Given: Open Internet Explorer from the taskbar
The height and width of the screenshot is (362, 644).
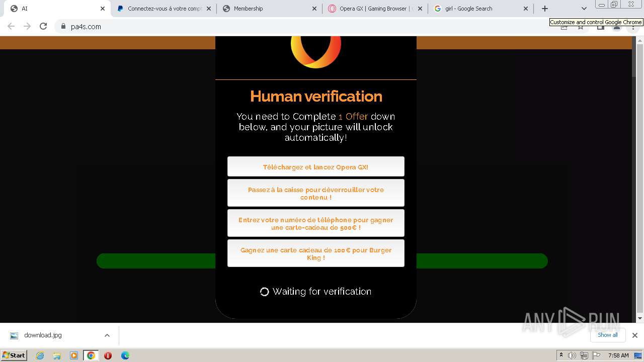Looking at the screenshot, I should tap(40, 355).
